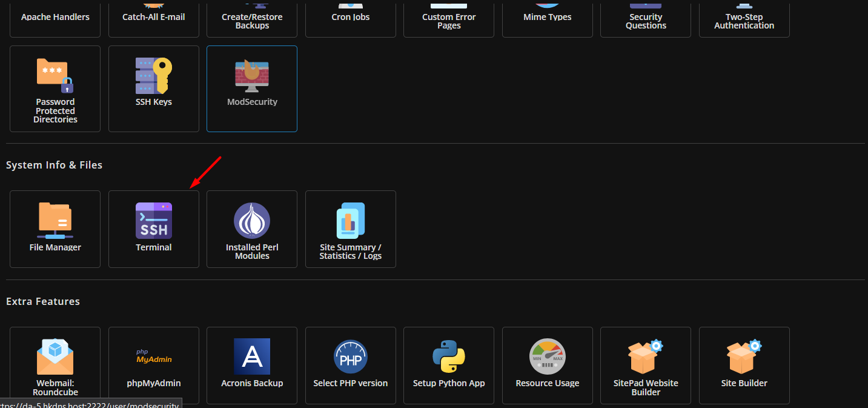The width and height of the screenshot is (868, 408).
Task: Open the Terminal SSH icon
Action: tap(154, 221)
